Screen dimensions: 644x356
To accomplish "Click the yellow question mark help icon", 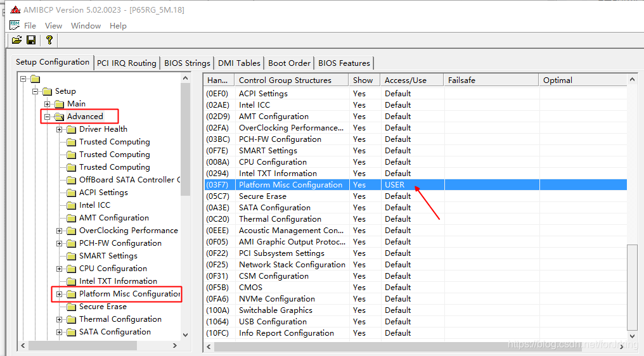I will click(x=49, y=40).
